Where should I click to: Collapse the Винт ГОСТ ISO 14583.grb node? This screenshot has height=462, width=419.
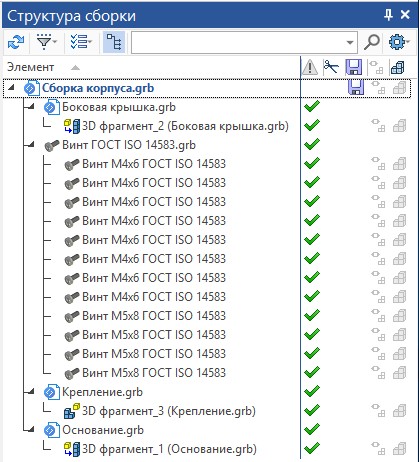tap(32, 145)
